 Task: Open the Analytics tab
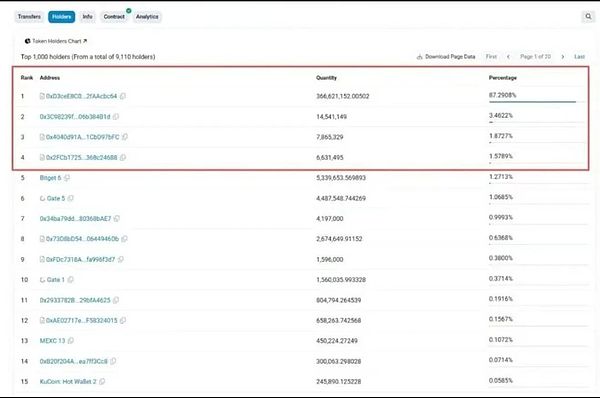(147, 17)
